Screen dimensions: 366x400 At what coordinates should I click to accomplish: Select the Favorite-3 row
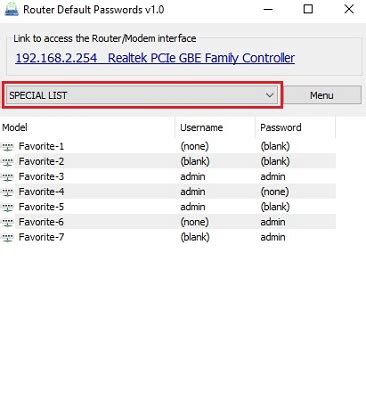point(168,177)
